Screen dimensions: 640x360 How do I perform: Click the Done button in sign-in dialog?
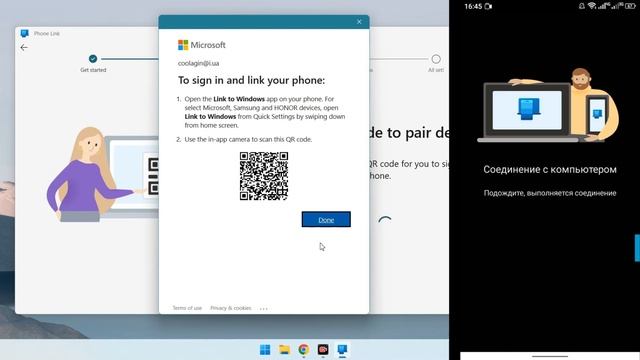[326, 219]
